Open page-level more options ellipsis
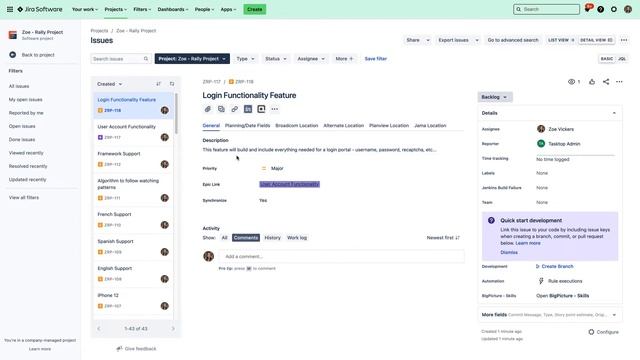Image resolution: width=640 pixels, height=360 pixels. click(x=624, y=40)
